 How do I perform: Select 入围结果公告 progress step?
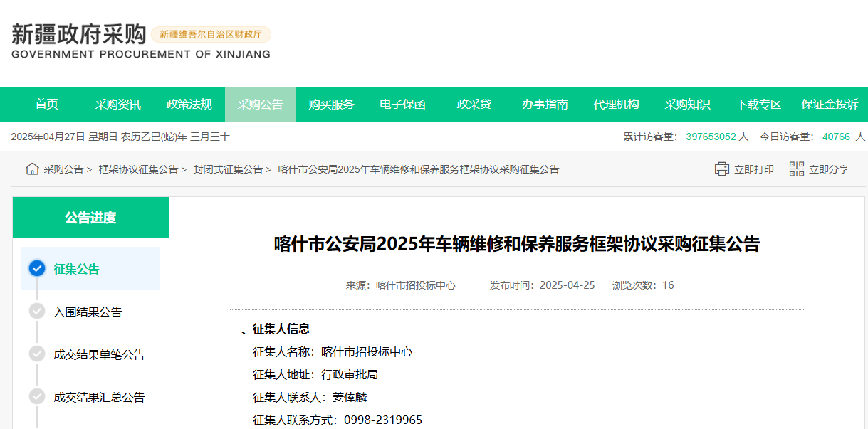(x=88, y=312)
